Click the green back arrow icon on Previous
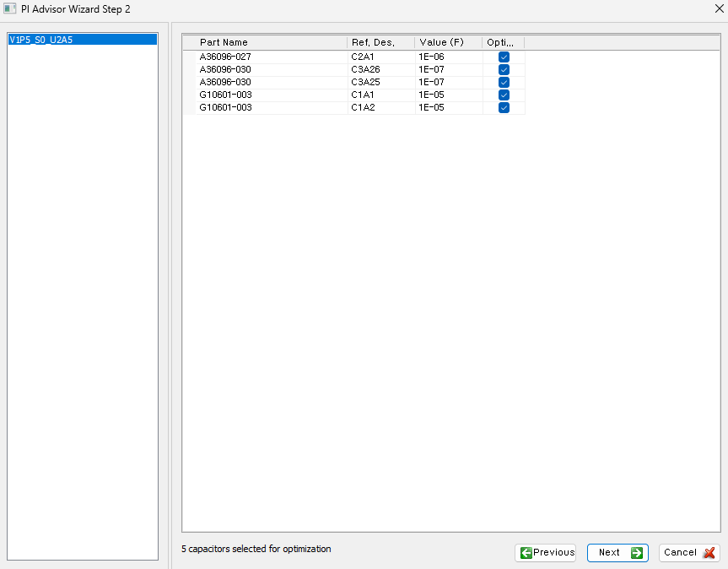The width and height of the screenshot is (728, 569). 526,553
